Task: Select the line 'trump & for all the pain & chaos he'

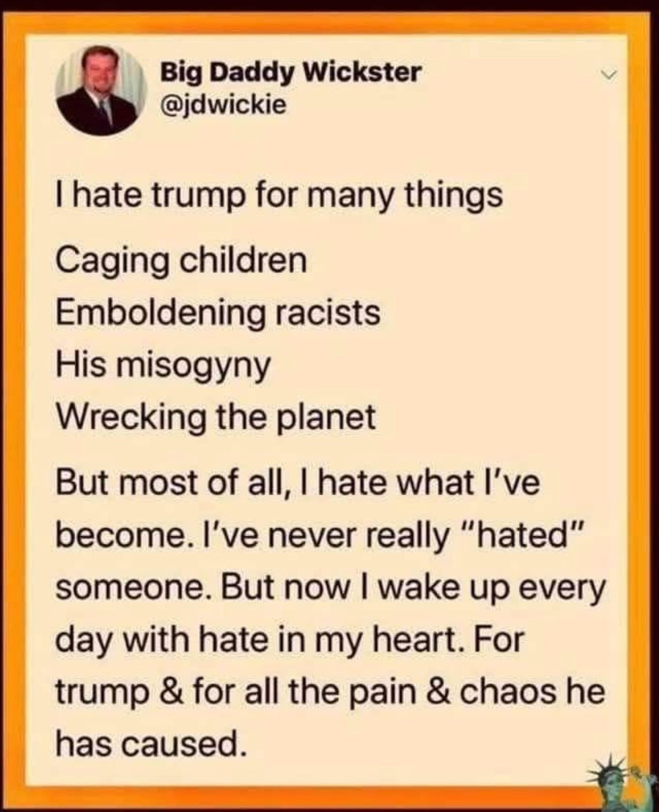Action: tap(330, 693)
